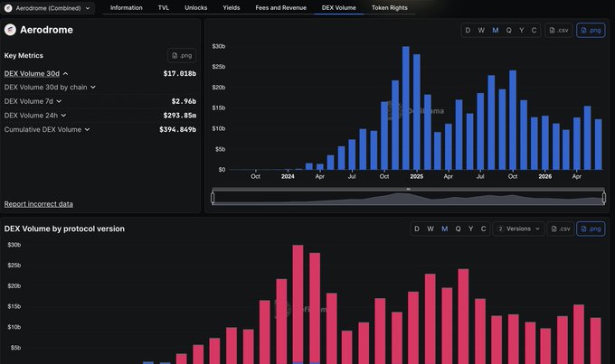Screen dimensions: 615x364
Task: Open the Aerodrome (Combined) protocol dropdown
Action: click(x=47, y=8)
